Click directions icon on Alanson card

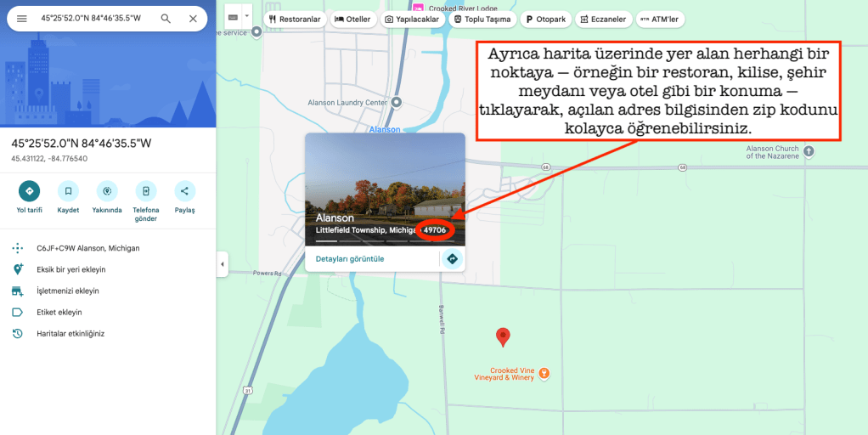pos(452,258)
